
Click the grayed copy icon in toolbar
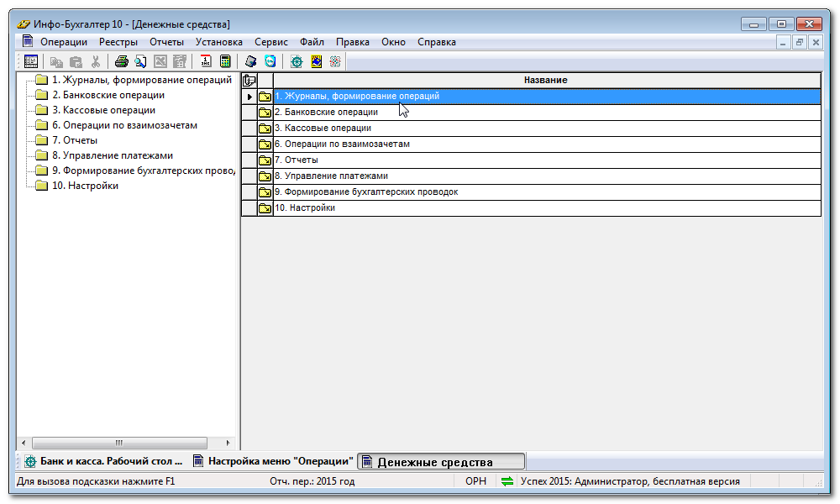click(x=56, y=61)
